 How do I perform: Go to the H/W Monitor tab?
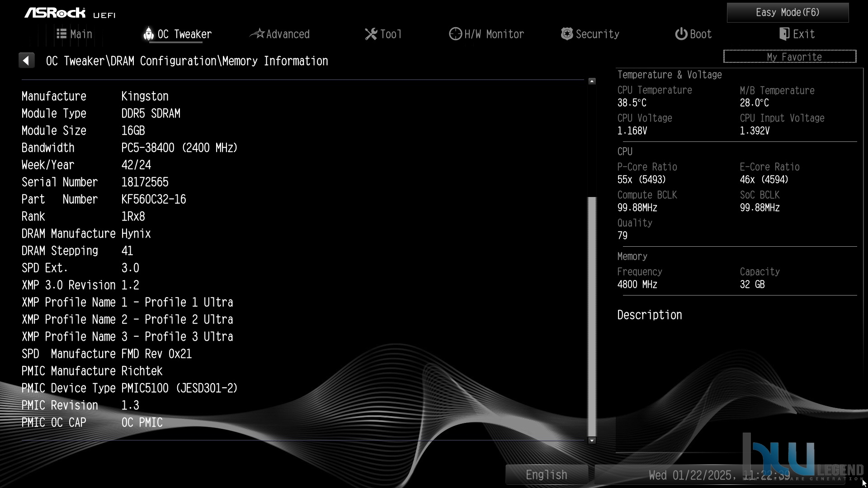tap(486, 34)
